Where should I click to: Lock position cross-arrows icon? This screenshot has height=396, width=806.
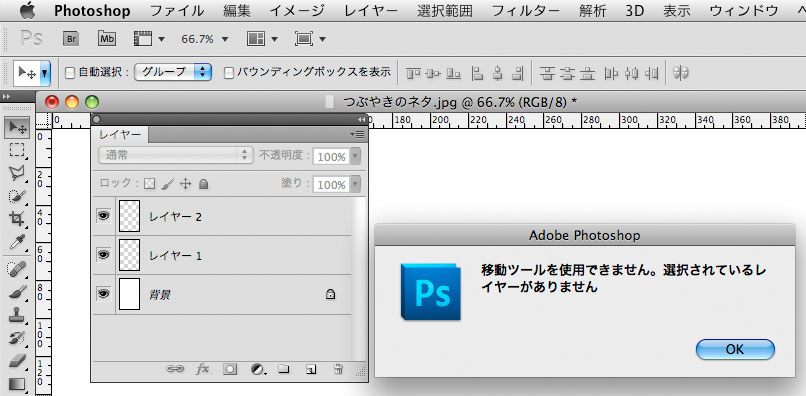point(186,184)
